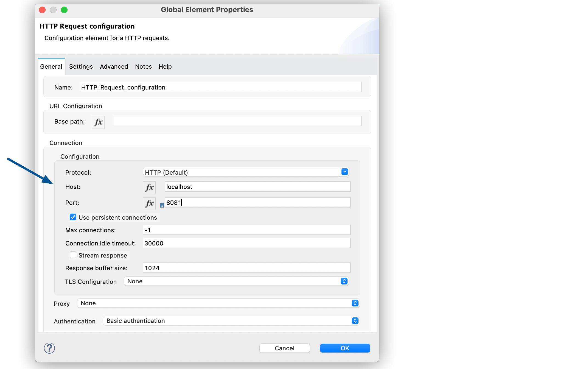Confirm changes with the OK button
This screenshot has height=369, width=588.
pos(345,348)
